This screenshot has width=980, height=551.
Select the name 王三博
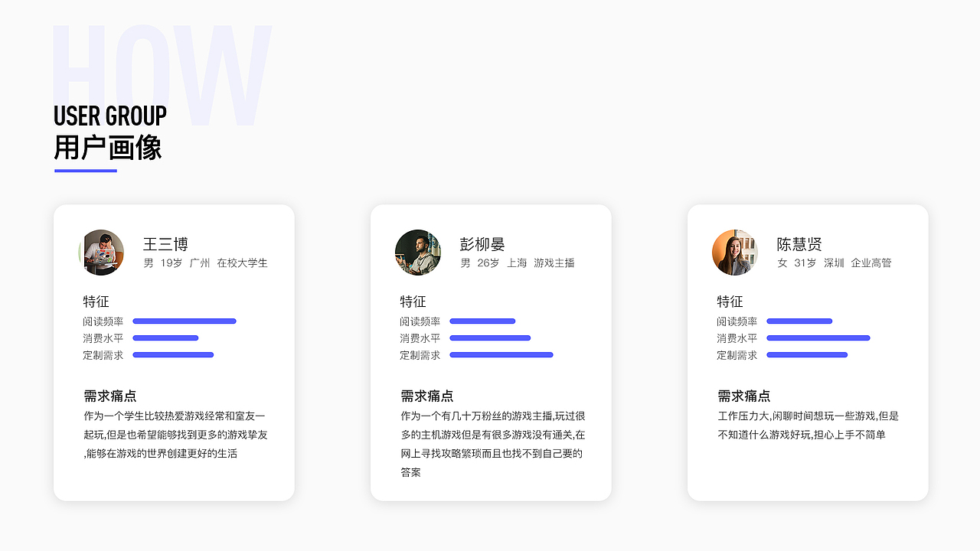165,244
